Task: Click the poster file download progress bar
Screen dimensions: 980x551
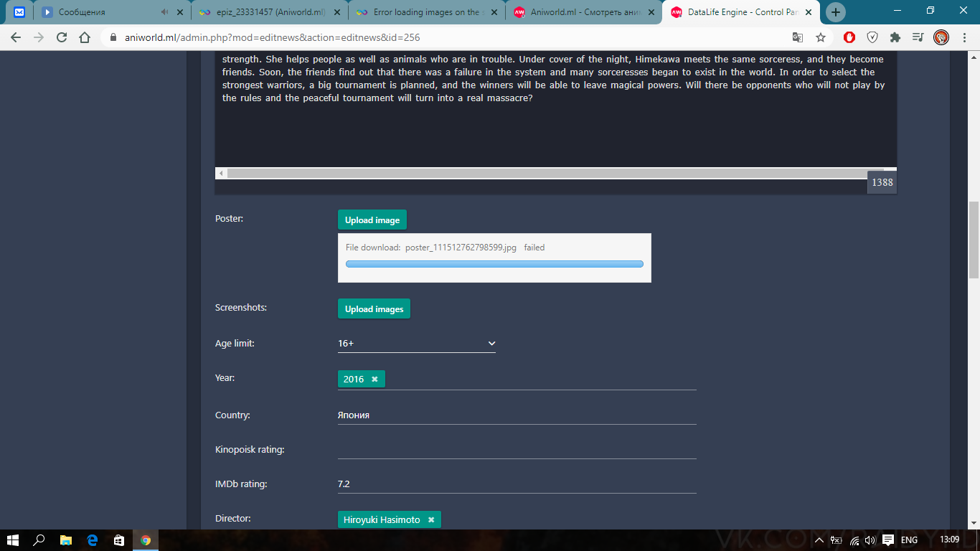Action: pyautogui.click(x=494, y=264)
